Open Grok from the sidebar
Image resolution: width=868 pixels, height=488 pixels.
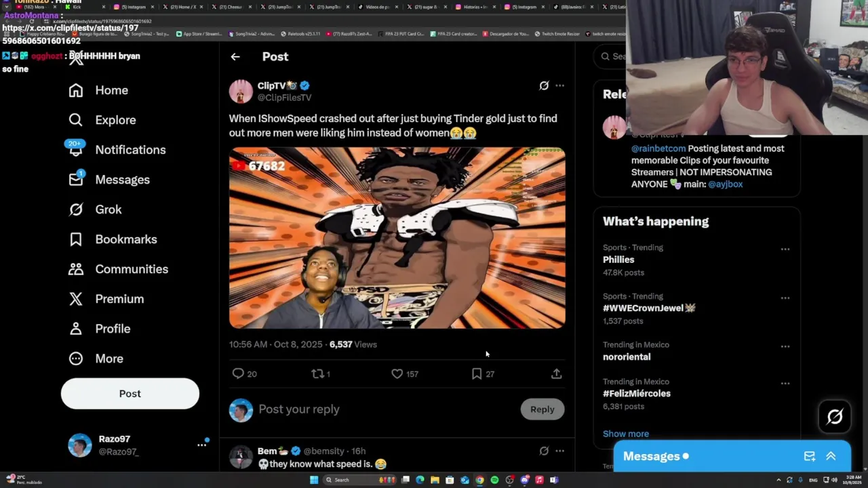click(x=95, y=209)
